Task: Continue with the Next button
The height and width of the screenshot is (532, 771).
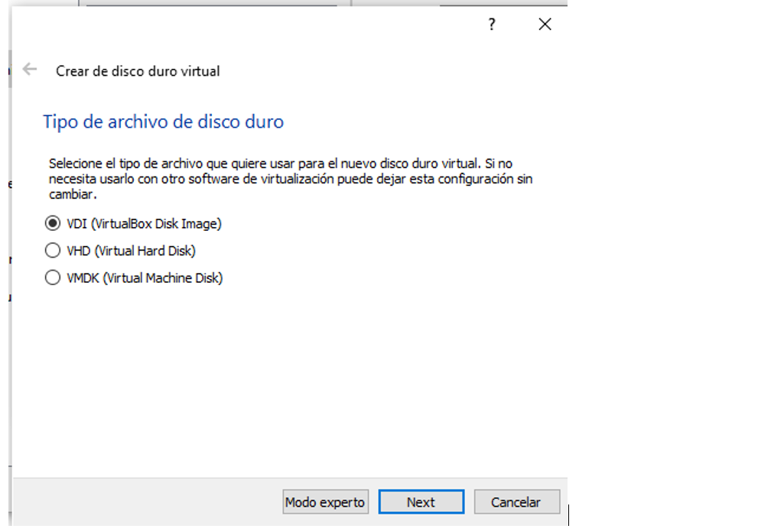Action: (x=421, y=502)
